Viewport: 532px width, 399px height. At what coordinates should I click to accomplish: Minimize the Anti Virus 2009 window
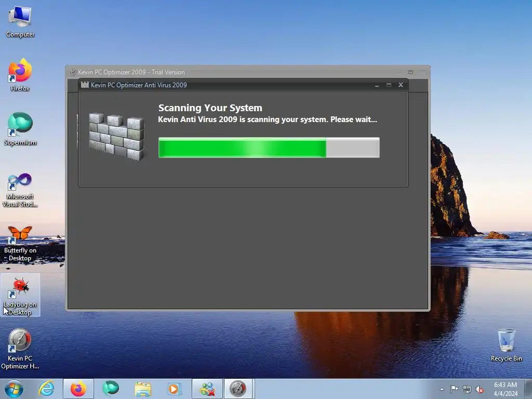[377, 85]
